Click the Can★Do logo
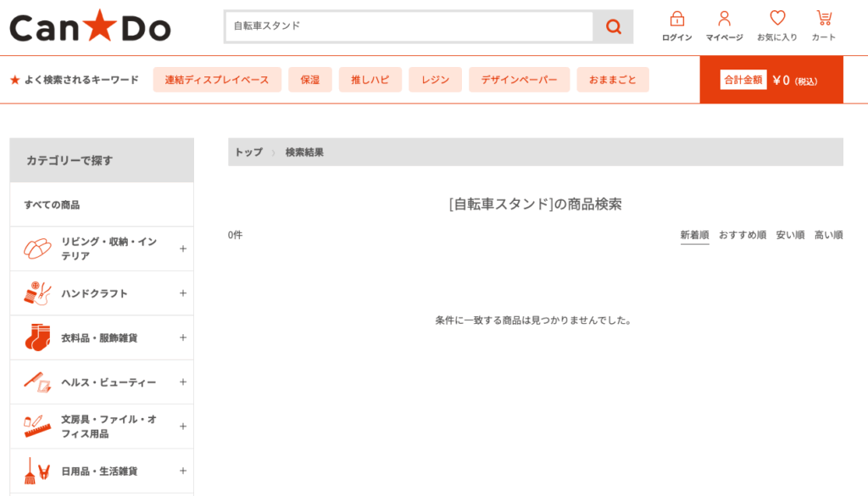The width and height of the screenshot is (868, 496). 90,26
